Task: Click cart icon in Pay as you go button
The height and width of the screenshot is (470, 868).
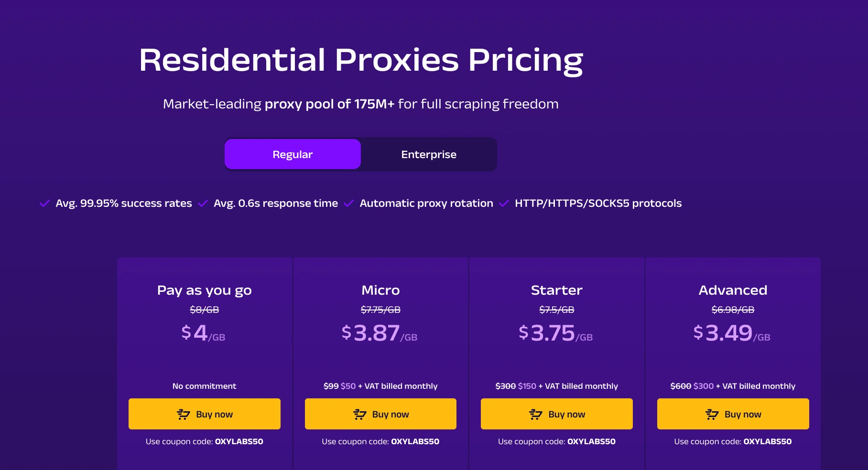Action: 184,414
